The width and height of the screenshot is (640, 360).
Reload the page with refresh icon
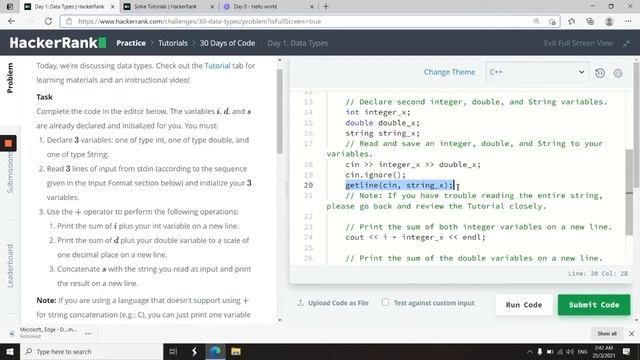click(x=48, y=21)
